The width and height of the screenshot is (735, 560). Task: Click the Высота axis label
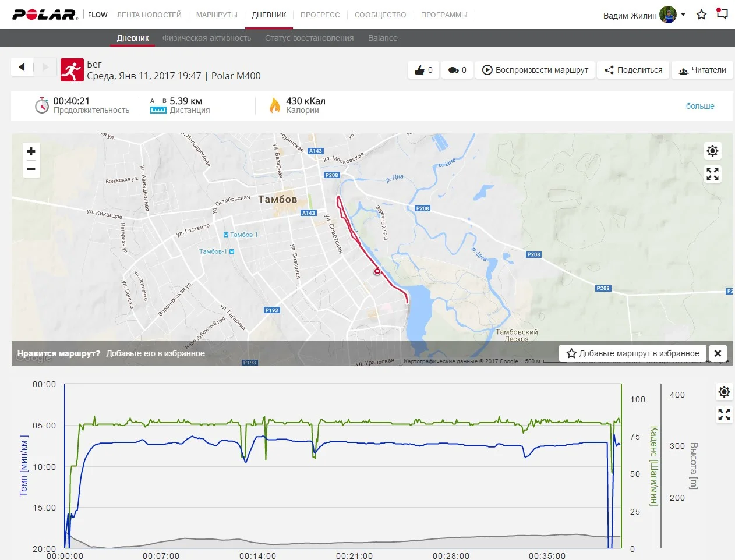pos(693,466)
